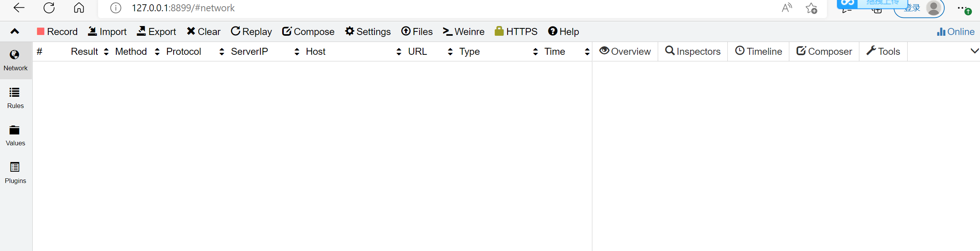Switch to the Inspectors tab
Screen dimensions: 980x251
(x=693, y=52)
